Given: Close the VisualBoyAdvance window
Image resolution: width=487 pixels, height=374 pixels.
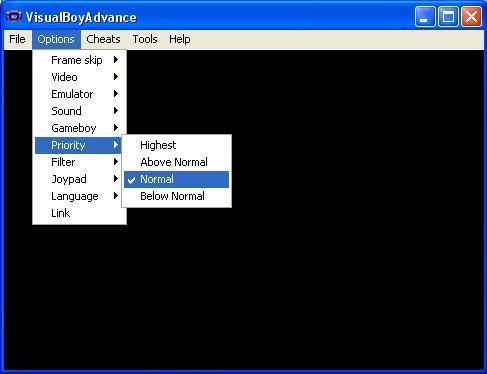Looking at the screenshot, I should [x=471, y=16].
